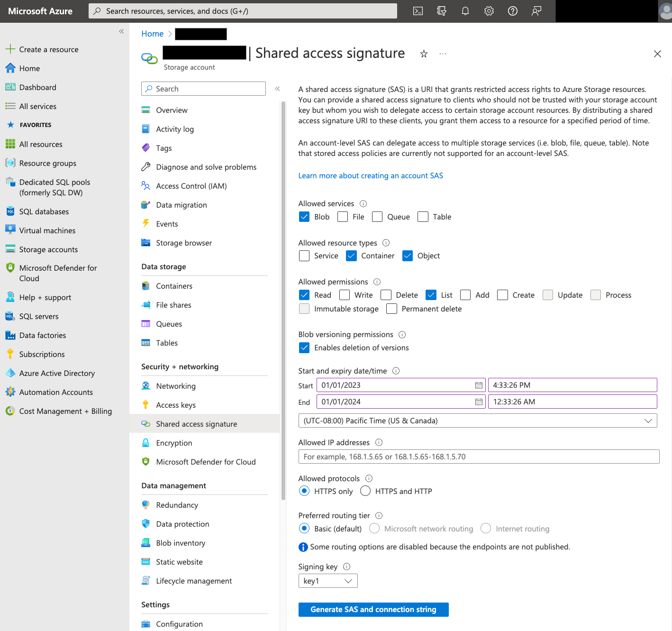
Task: Open the Storage browser panel
Action: click(184, 243)
